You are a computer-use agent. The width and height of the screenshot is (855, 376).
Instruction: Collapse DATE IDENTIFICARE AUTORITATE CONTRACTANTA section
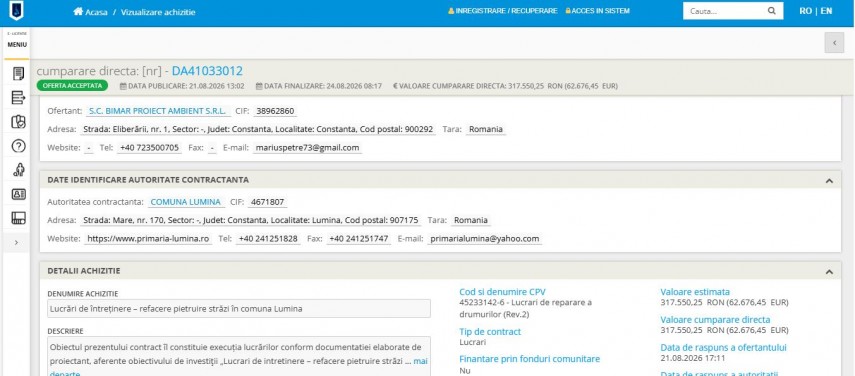(x=829, y=180)
